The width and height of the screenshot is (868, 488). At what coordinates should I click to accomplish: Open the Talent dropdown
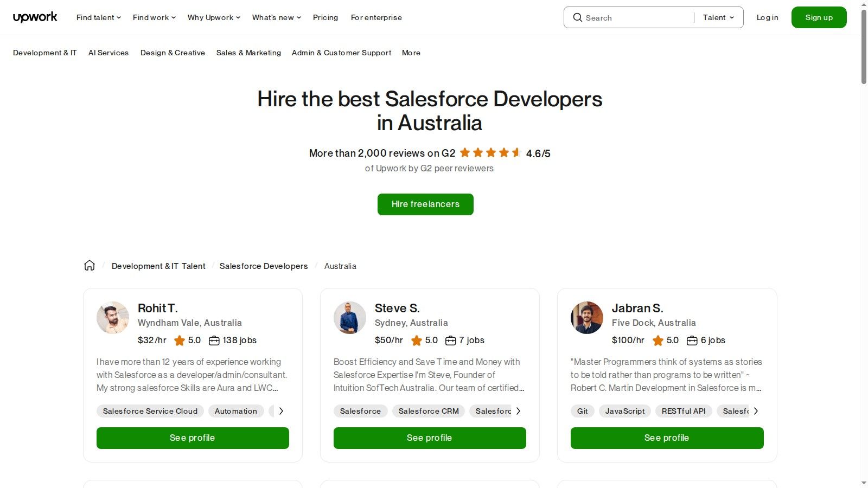click(x=717, y=17)
